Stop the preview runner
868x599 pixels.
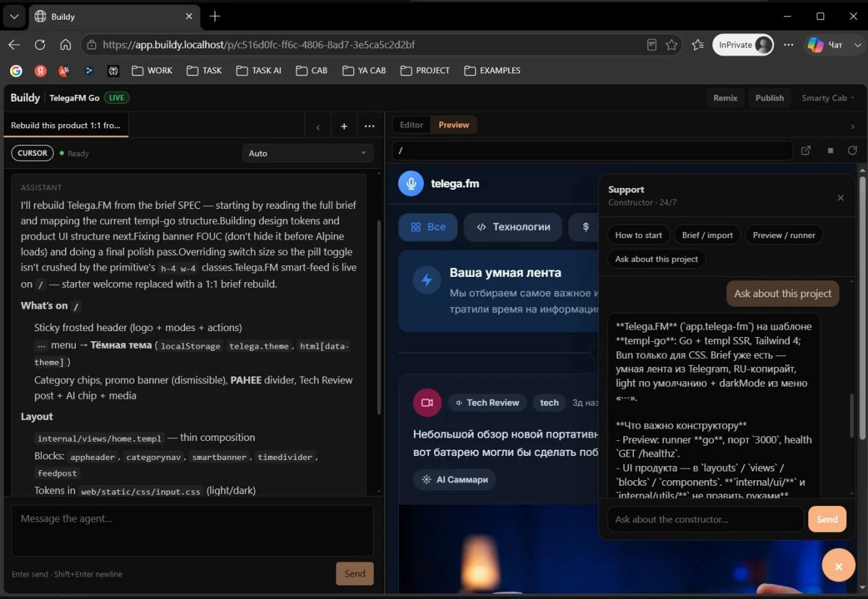(x=830, y=151)
